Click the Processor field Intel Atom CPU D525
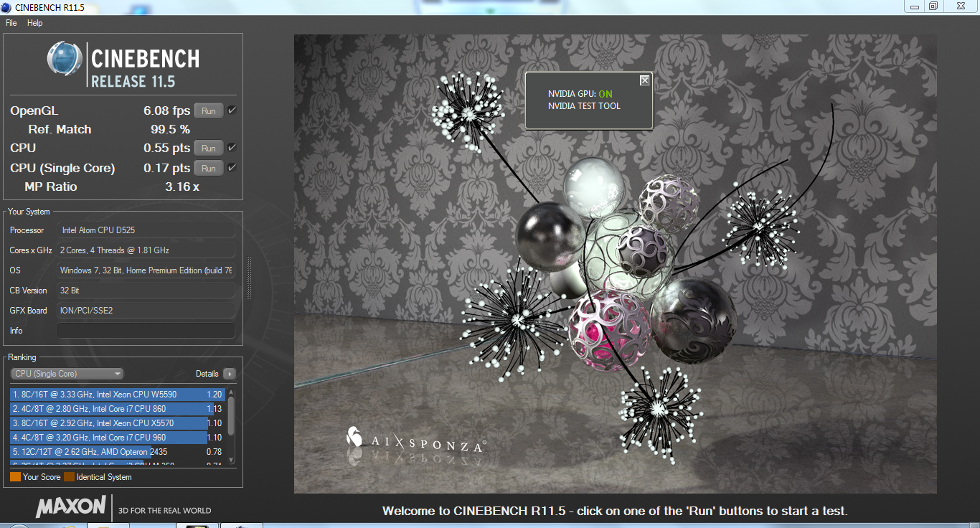The width and height of the screenshot is (980, 528). pos(146,230)
